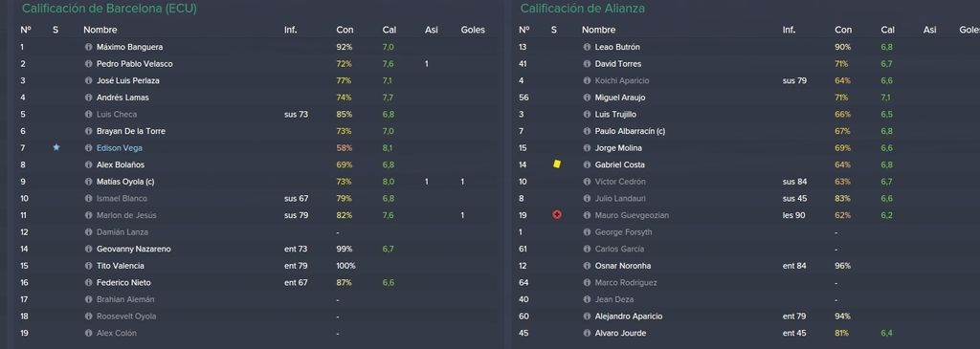980x349 pixels.
Task: Open Calificación de Barcelona (ECU) heading
Action: 109,9
